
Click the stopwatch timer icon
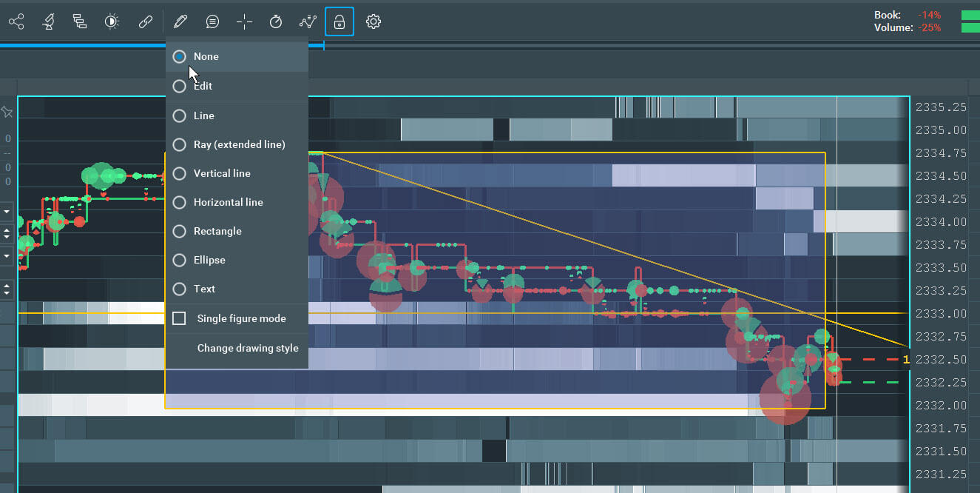276,21
